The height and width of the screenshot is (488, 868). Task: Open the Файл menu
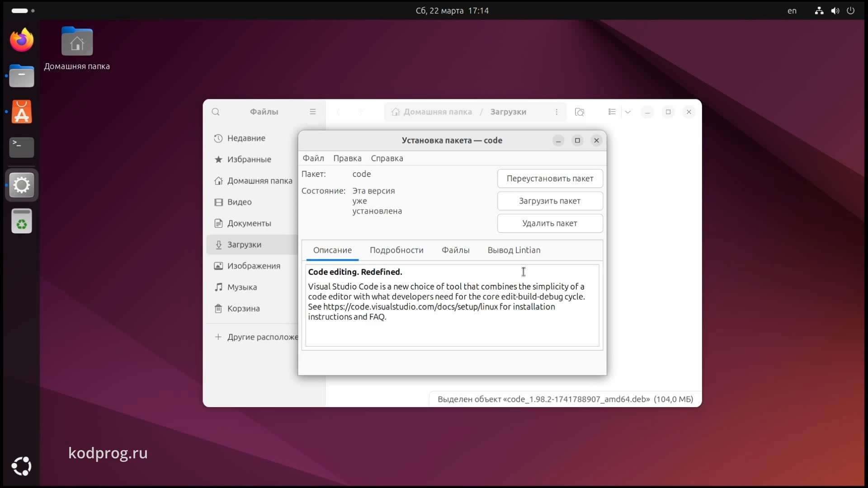[x=313, y=158]
